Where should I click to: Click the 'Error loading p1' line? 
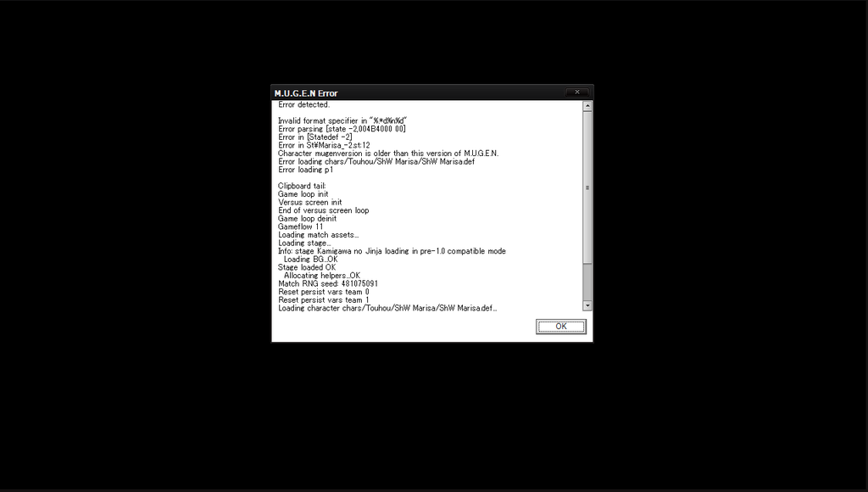point(305,170)
